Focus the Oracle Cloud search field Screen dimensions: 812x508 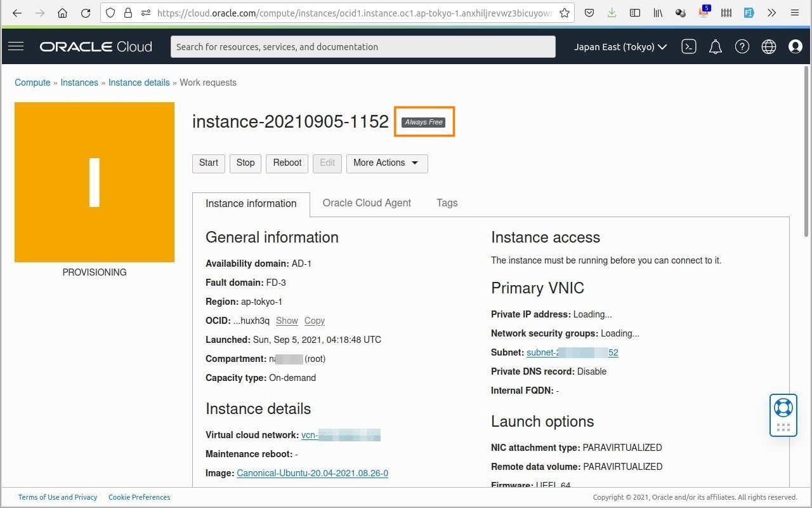pos(363,47)
